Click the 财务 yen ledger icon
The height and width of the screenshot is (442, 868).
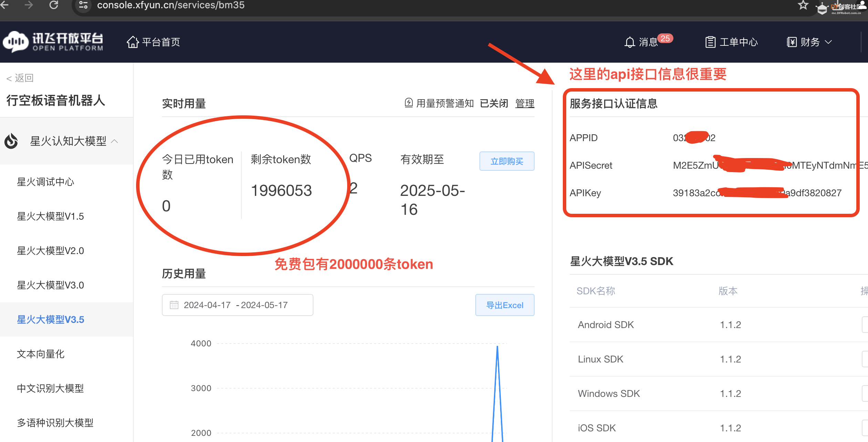[x=792, y=42]
